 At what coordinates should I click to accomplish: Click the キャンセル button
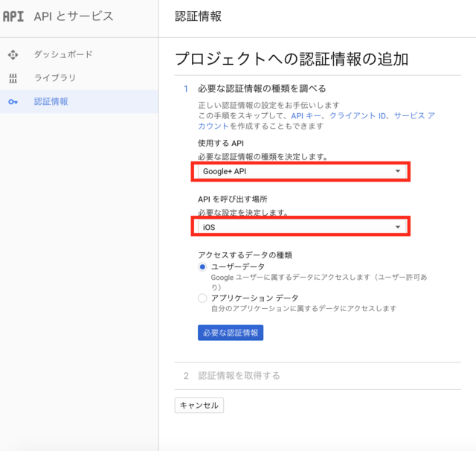pos(199,405)
